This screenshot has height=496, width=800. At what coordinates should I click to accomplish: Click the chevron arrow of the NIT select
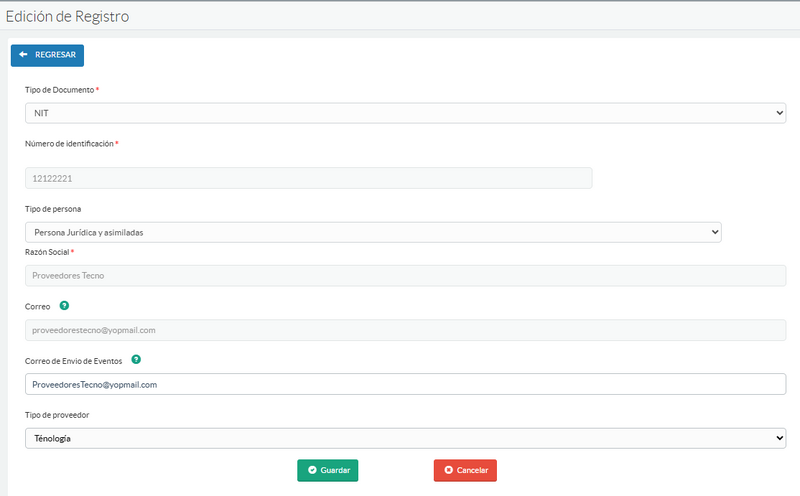pyautogui.click(x=779, y=113)
